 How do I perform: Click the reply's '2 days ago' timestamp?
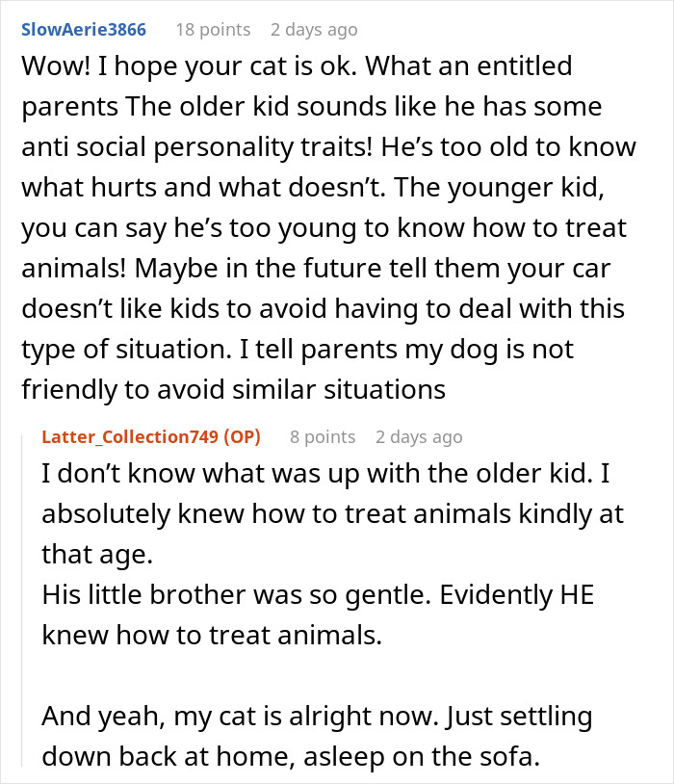(x=419, y=436)
